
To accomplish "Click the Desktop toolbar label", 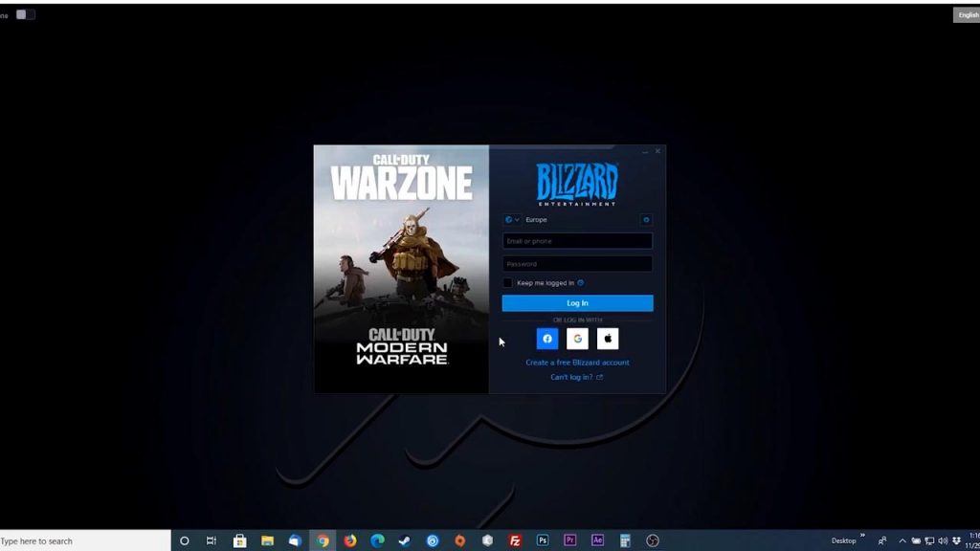I will pyautogui.click(x=844, y=541).
